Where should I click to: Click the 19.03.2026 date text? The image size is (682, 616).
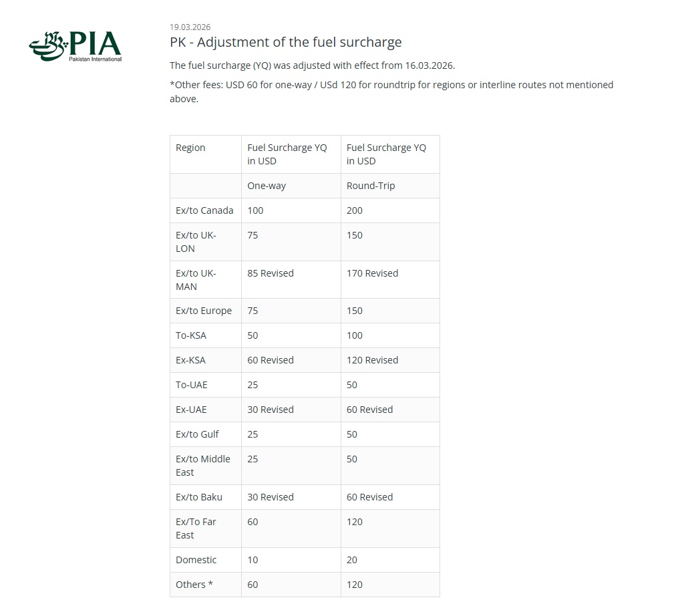190,27
